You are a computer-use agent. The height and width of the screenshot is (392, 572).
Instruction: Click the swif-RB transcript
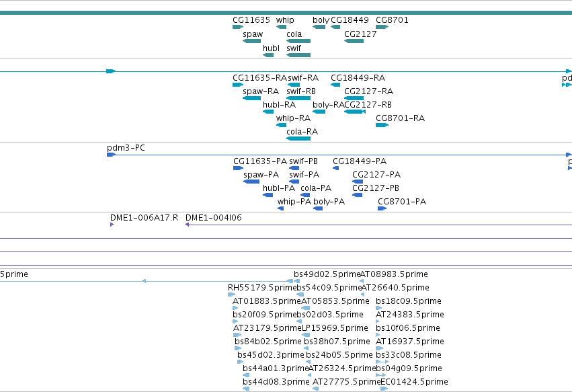click(298, 98)
